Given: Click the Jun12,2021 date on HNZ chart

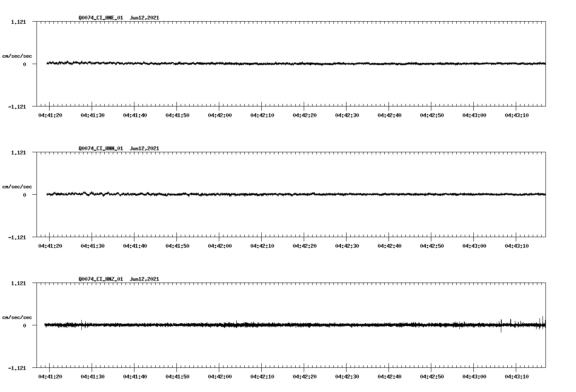Looking at the screenshot, I should [x=145, y=279].
